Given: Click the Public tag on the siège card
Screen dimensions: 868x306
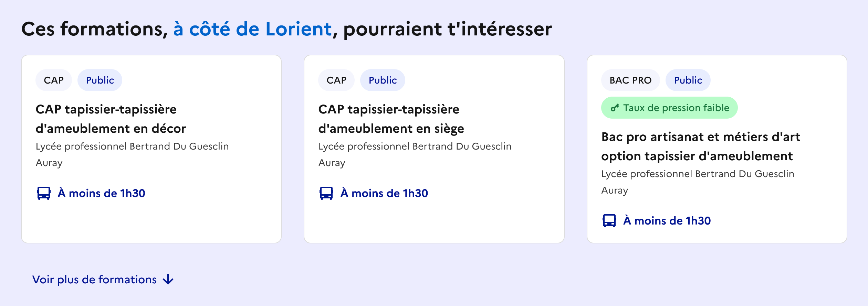Looking at the screenshot, I should 383,80.
